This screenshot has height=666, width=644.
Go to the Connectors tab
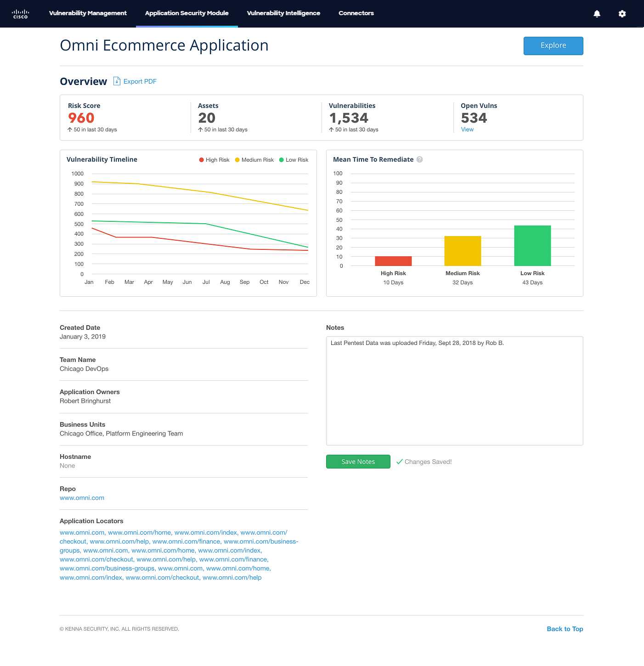pyautogui.click(x=356, y=13)
